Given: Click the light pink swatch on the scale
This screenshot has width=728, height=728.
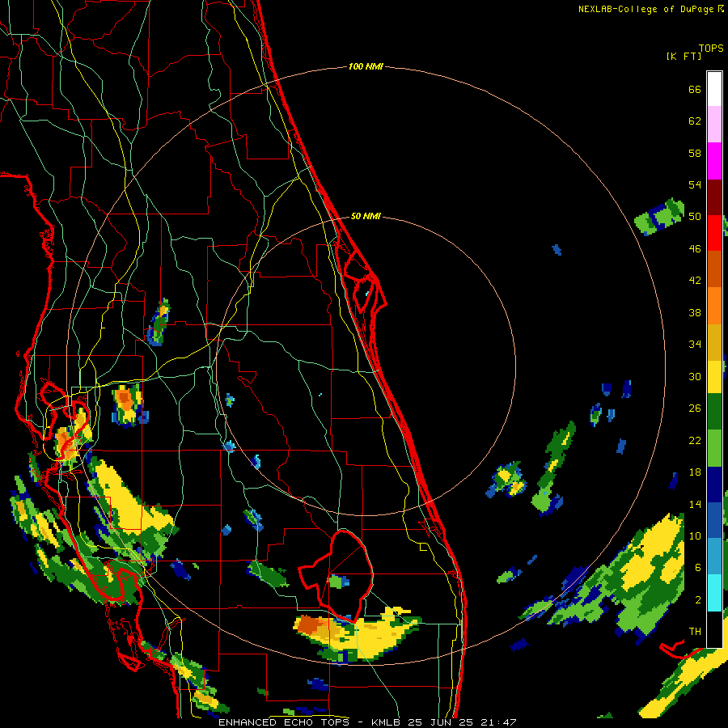Looking at the screenshot, I should [x=714, y=125].
